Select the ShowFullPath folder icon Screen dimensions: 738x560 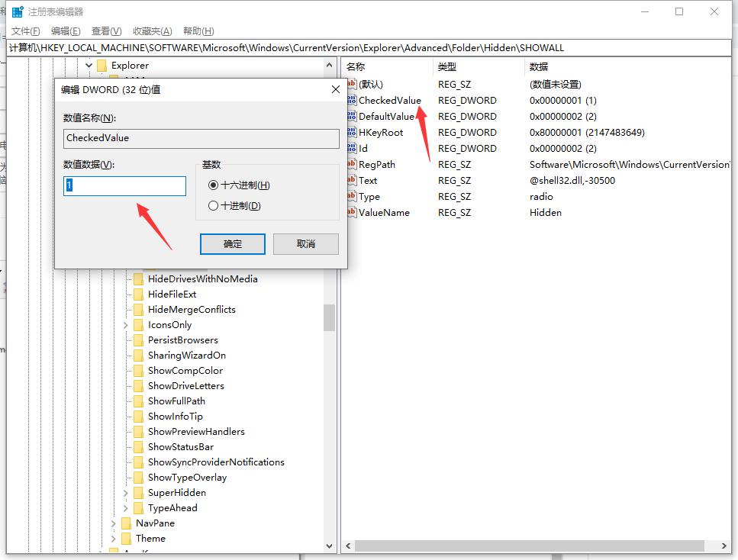[x=138, y=401]
